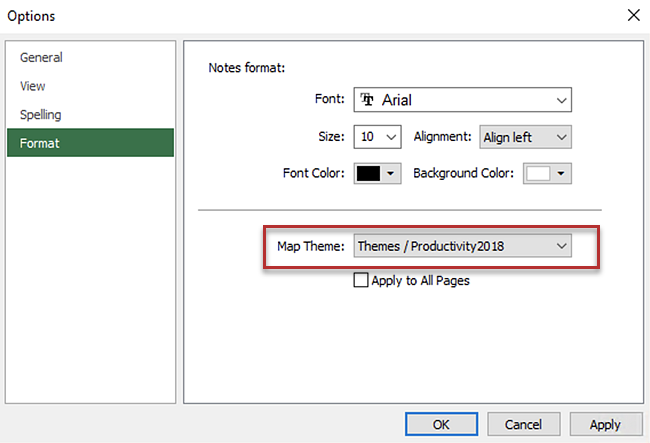Open the Alignment dropdown showing Align left

click(x=525, y=137)
